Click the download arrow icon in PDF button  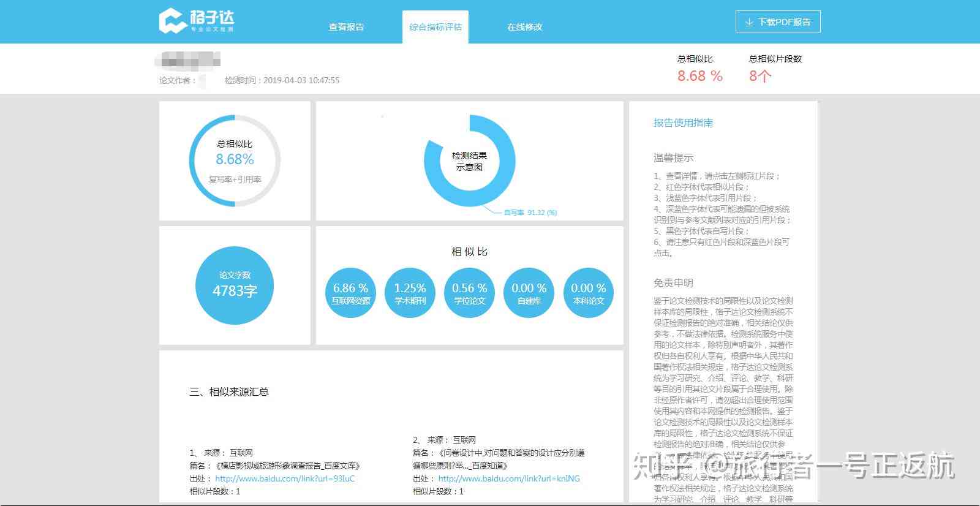point(748,22)
